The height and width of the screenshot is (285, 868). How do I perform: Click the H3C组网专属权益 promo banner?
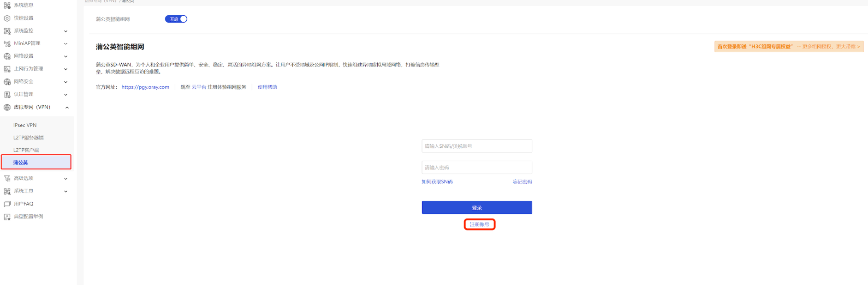tap(789, 47)
